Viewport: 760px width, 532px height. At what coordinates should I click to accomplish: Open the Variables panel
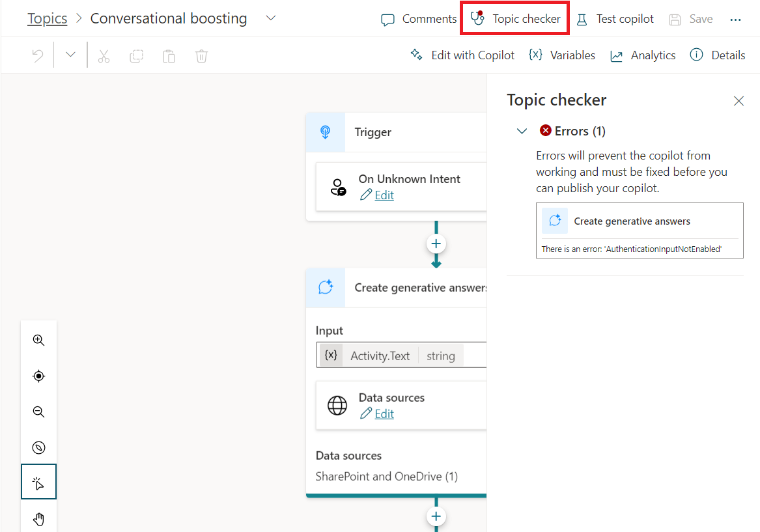(x=561, y=55)
